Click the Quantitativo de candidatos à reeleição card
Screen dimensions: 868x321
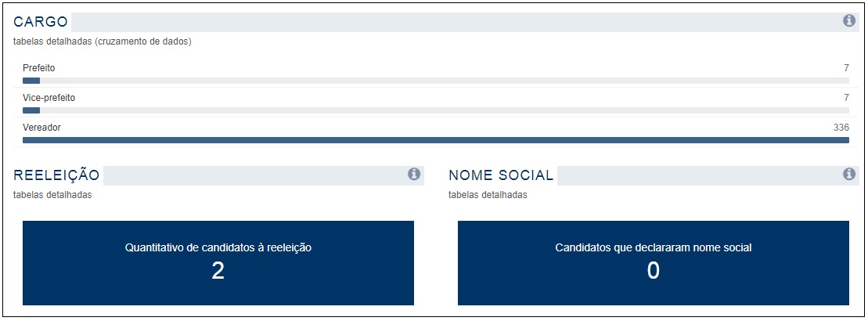(218, 263)
